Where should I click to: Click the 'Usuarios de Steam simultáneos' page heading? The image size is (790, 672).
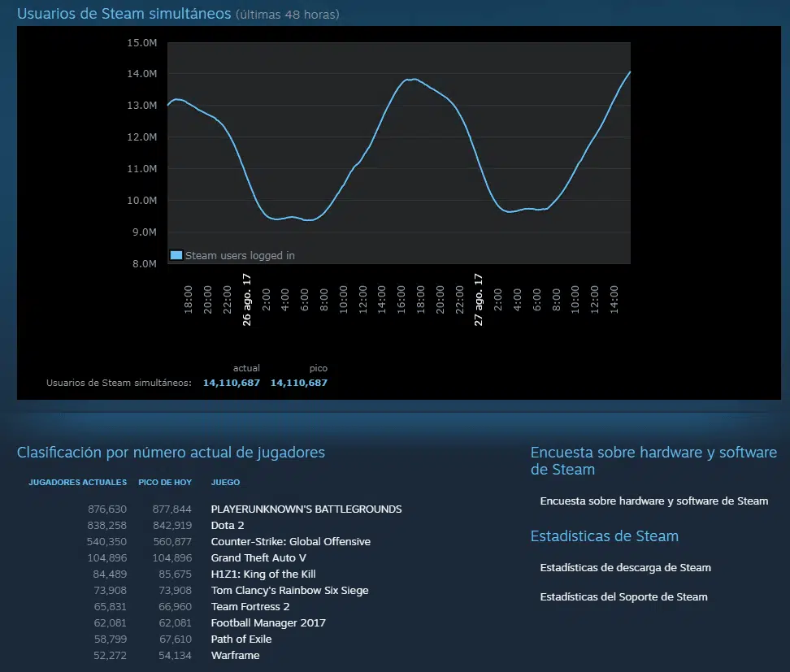(124, 14)
